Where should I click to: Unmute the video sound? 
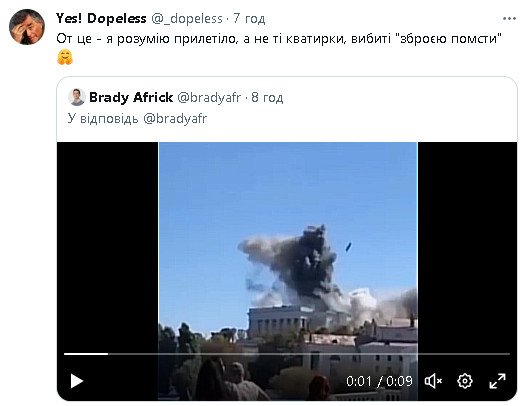click(433, 381)
